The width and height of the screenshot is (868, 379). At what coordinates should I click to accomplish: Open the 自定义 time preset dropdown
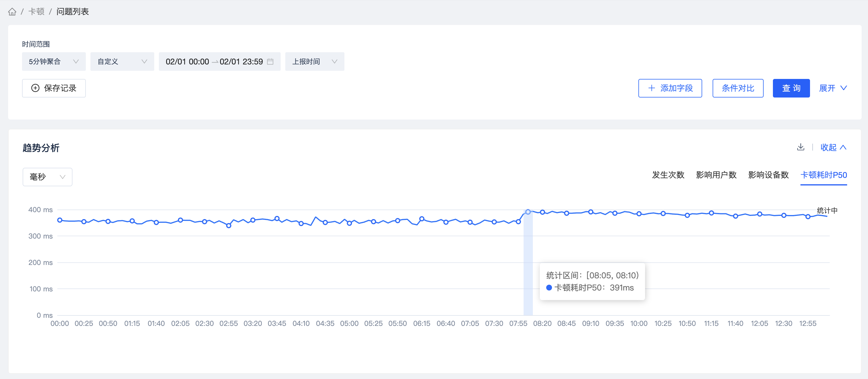tap(122, 61)
